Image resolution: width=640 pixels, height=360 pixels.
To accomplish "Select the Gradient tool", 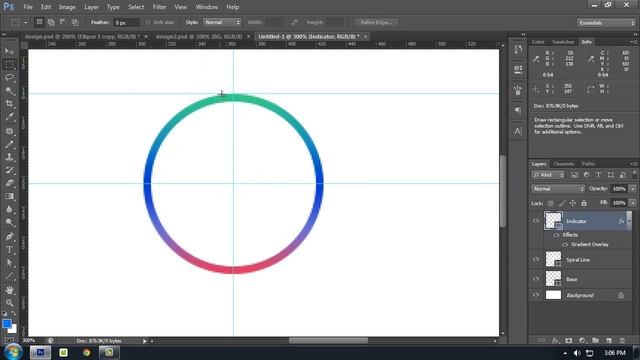I will [9, 196].
